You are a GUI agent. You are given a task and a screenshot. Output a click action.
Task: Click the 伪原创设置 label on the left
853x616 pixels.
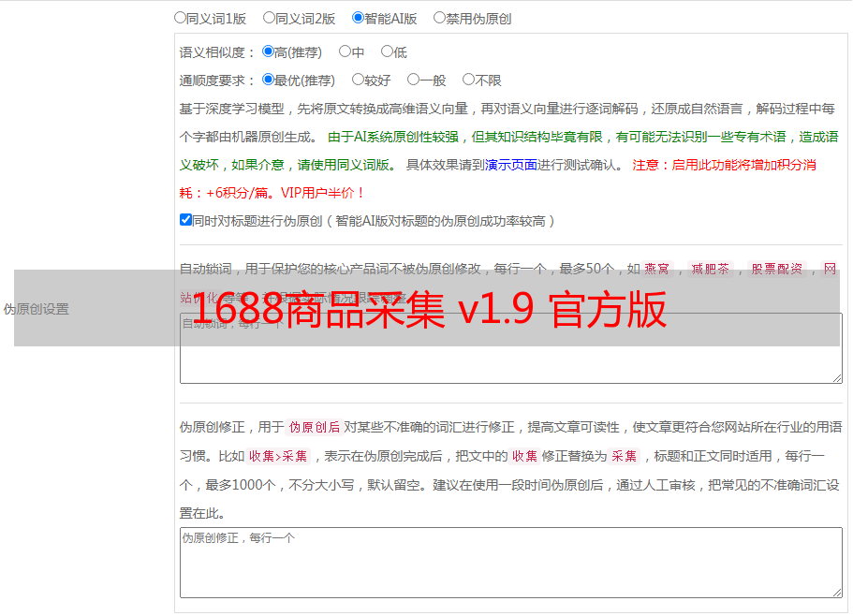click(x=37, y=309)
